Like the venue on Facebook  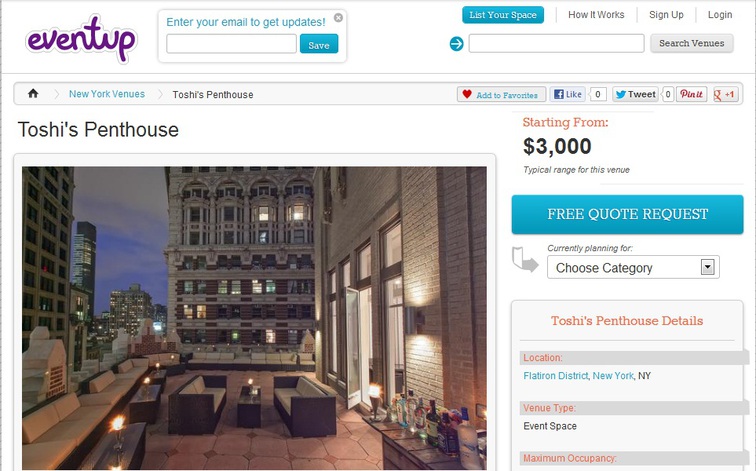[567, 94]
